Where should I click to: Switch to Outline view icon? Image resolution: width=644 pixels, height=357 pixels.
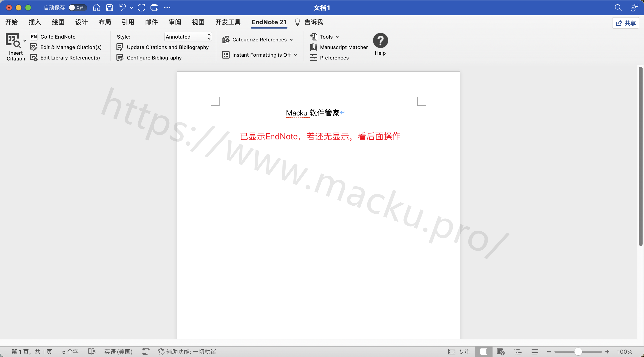518,352
